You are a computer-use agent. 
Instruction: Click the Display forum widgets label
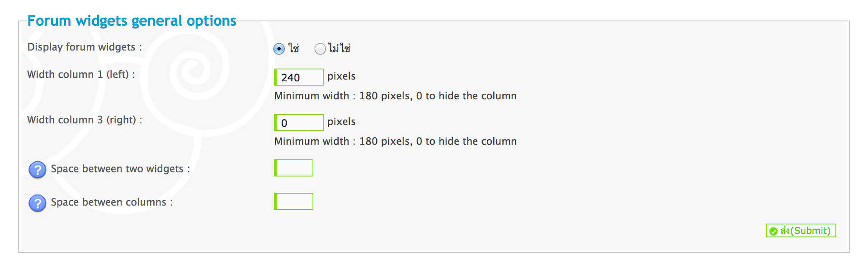click(85, 47)
